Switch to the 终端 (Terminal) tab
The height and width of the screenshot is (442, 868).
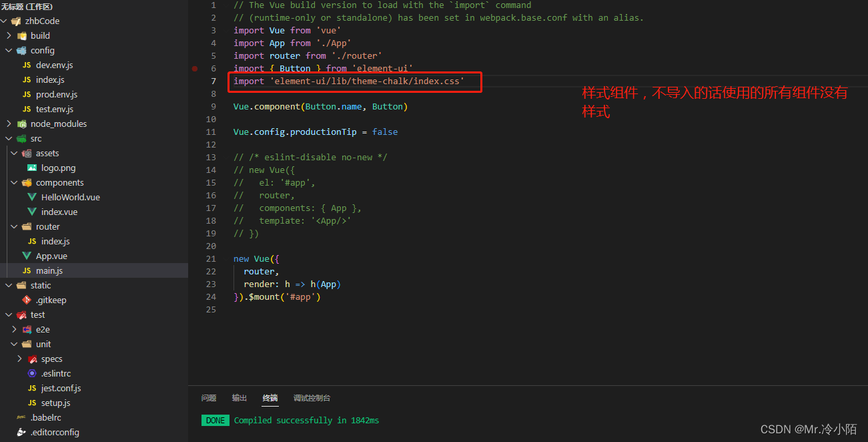pyautogui.click(x=270, y=398)
